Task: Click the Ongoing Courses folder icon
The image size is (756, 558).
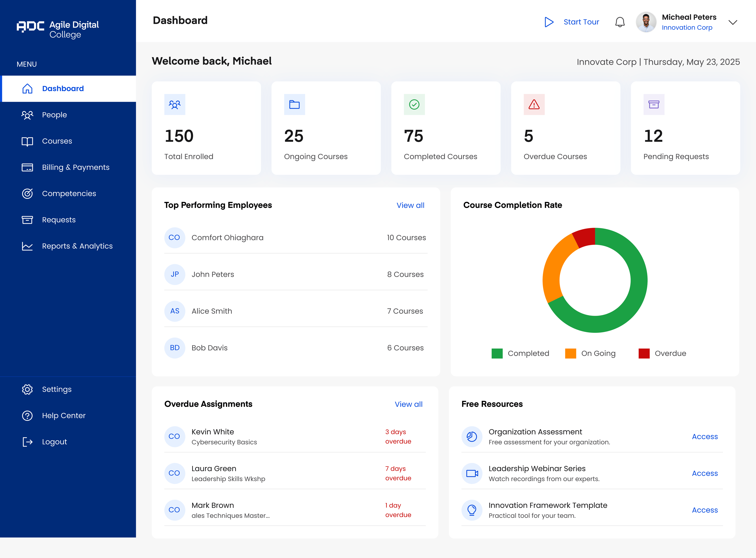Action: click(295, 104)
